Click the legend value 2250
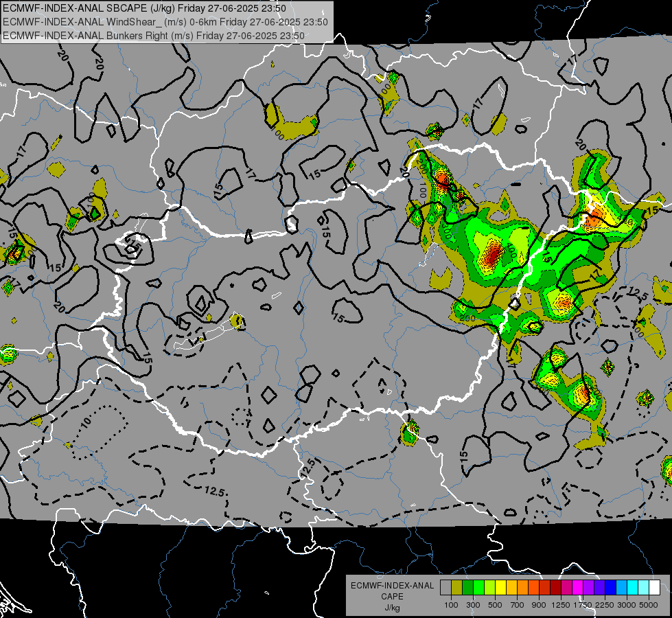This screenshot has height=618, width=672. (605, 605)
